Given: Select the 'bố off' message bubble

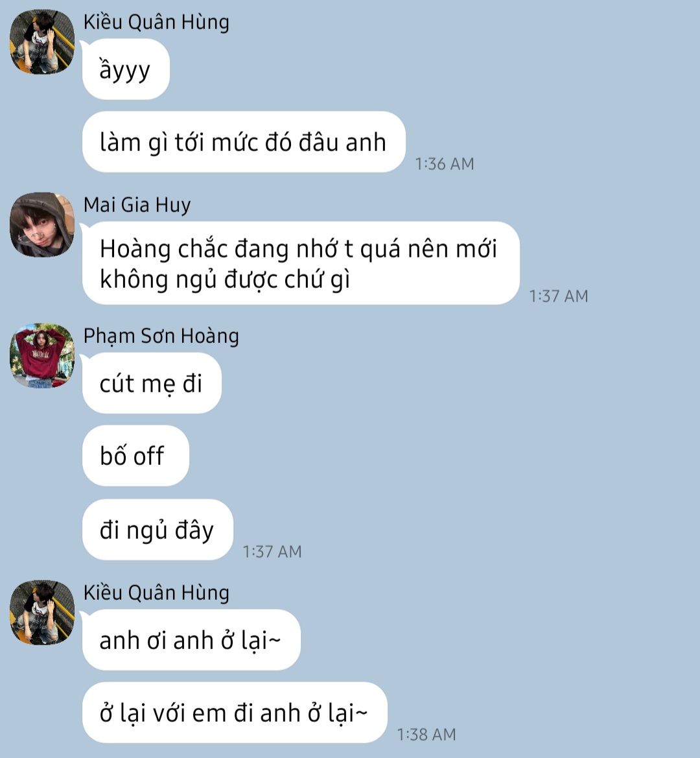Looking at the screenshot, I should [x=135, y=456].
